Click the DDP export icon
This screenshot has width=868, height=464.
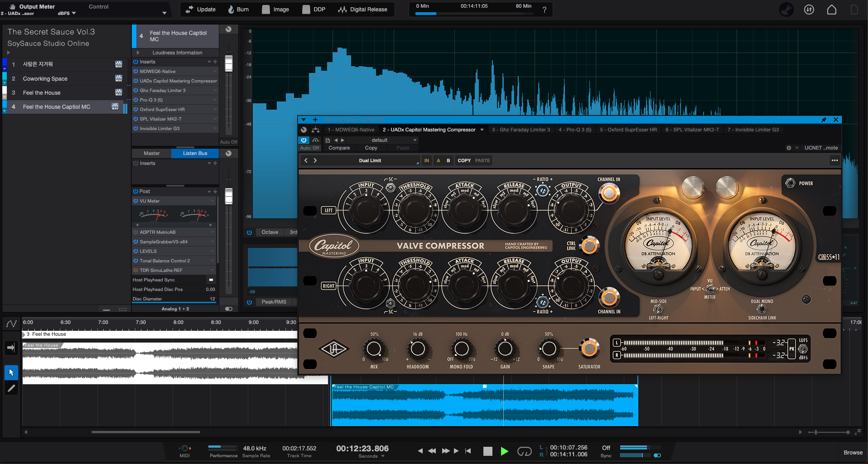coord(306,9)
